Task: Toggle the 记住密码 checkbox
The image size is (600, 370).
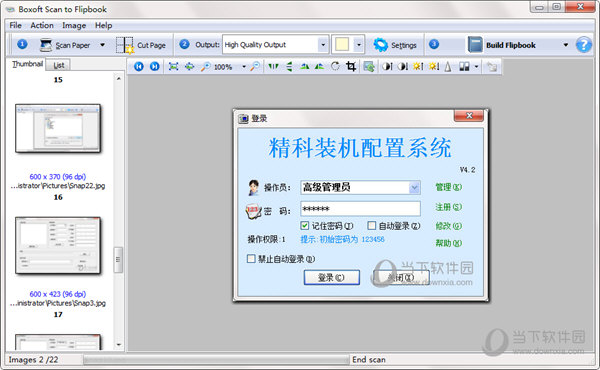Action: pyautogui.click(x=305, y=226)
